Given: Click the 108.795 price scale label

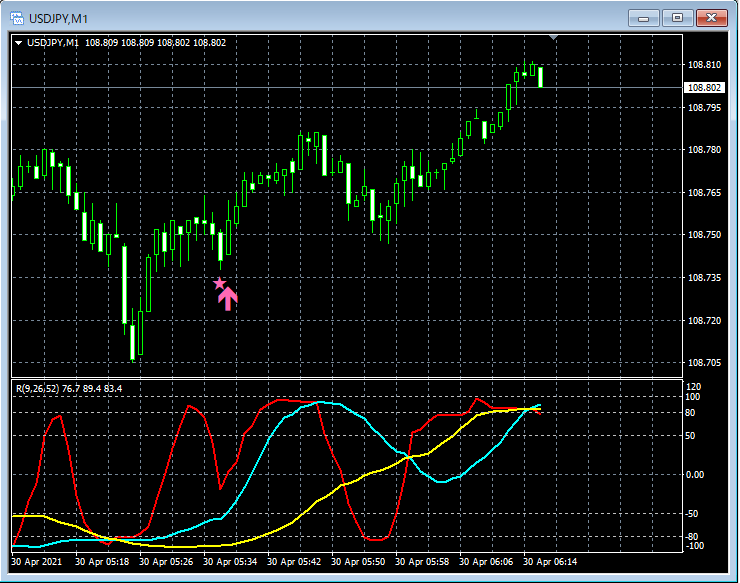Looking at the screenshot, I should [704, 108].
